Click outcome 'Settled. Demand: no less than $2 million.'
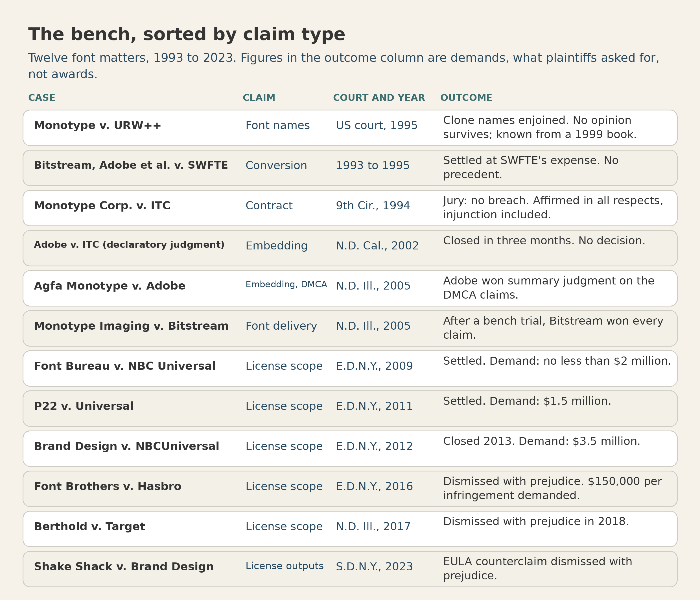The width and height of the screenshot is (700, 600). coord(557,361)
